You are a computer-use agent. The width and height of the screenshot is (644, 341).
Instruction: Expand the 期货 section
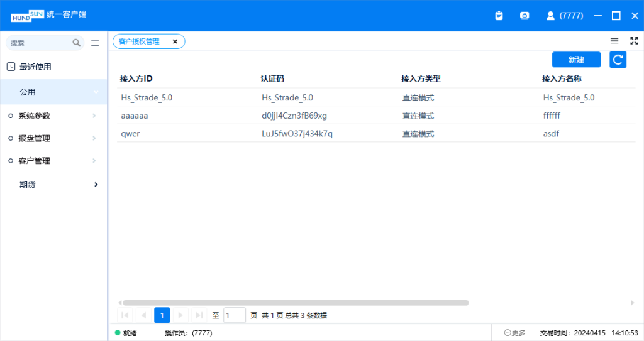coord(53,185)
